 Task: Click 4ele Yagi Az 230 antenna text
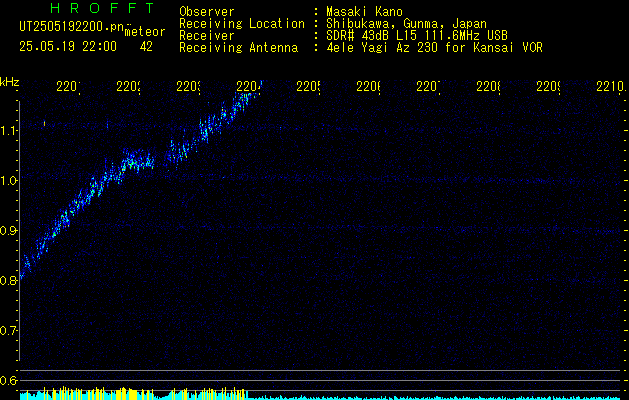click(434, 48)
